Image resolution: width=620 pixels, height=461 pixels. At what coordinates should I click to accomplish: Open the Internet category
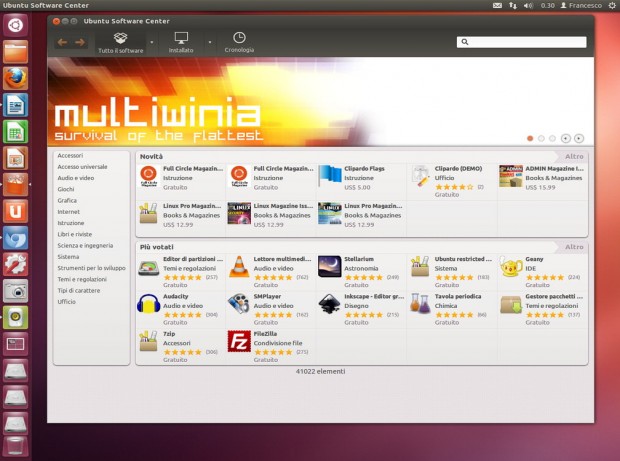point(68,212)
